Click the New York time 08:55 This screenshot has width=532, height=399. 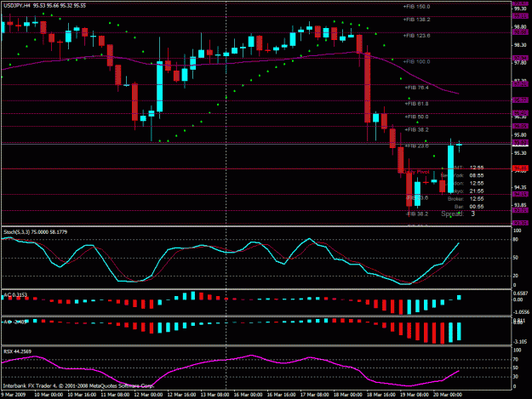pyautogui.click(x=477, y=175)
